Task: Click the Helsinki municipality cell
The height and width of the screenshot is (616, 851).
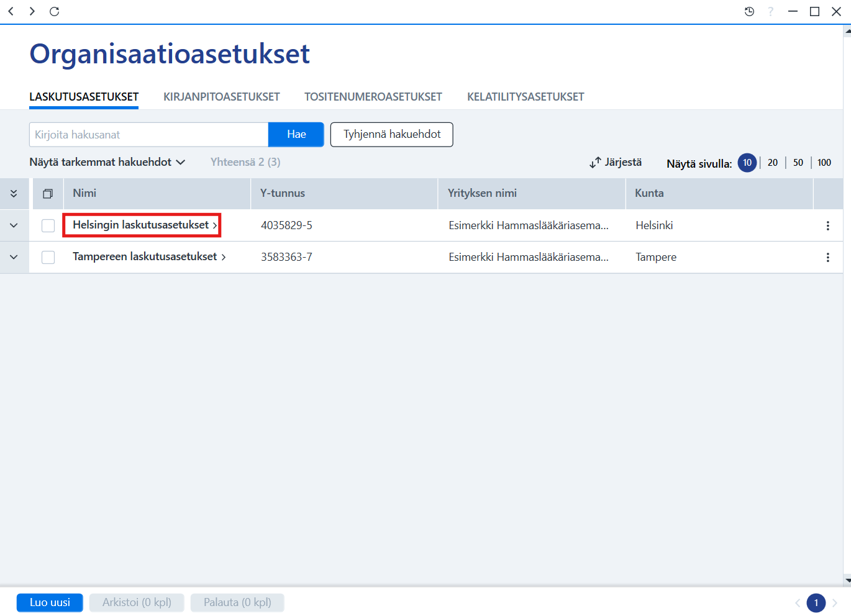Action: click(654, 225)
